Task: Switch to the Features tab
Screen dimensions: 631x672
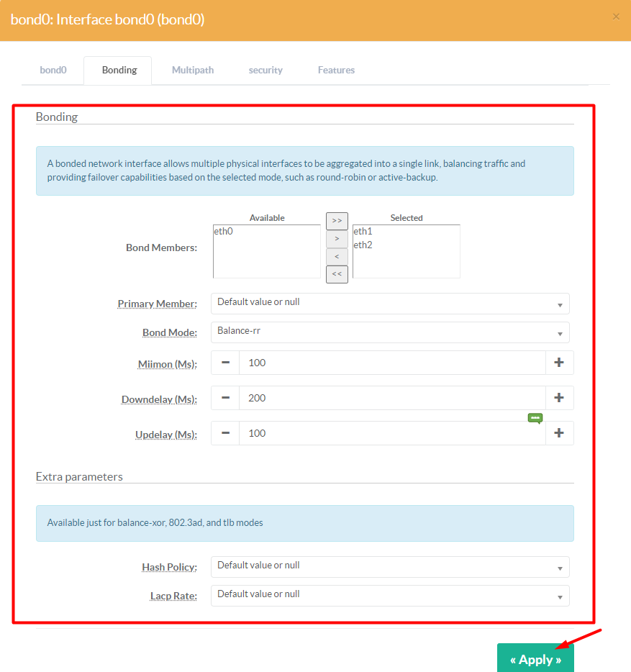Action: point(336,70)
